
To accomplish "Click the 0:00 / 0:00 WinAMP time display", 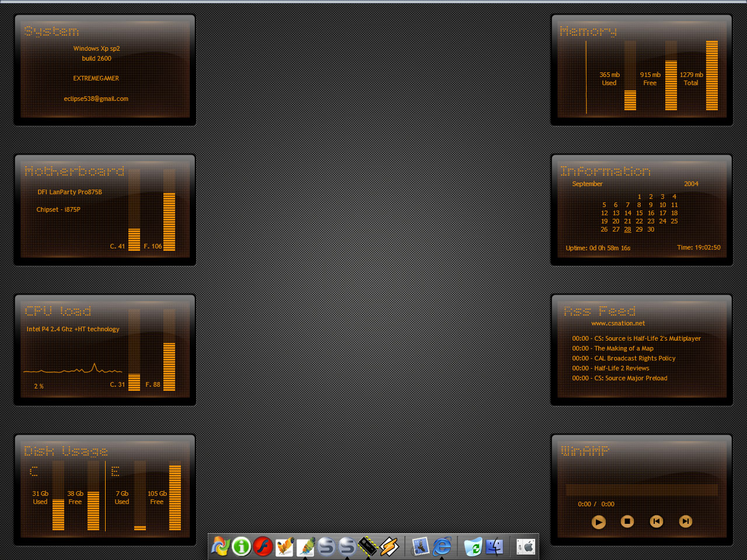I will coord(596,504).
